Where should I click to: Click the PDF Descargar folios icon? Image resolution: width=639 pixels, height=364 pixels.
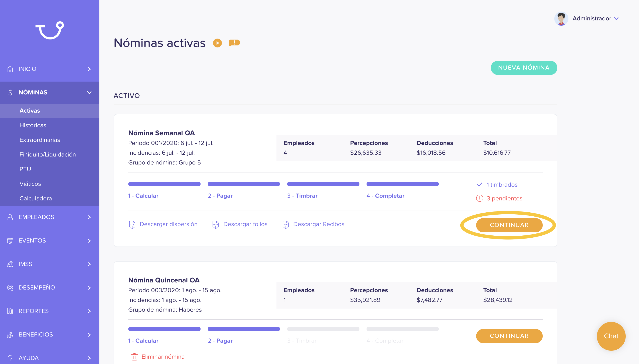click(215, 225)
